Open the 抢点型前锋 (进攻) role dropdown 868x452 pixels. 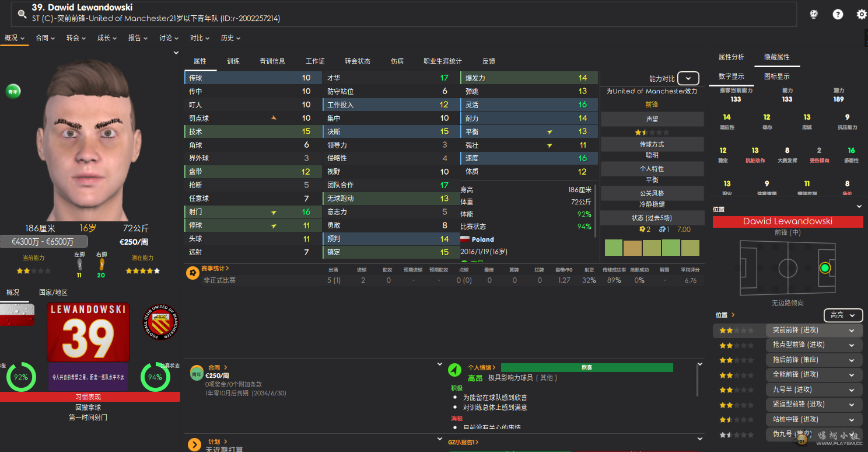tap(814, 345)
